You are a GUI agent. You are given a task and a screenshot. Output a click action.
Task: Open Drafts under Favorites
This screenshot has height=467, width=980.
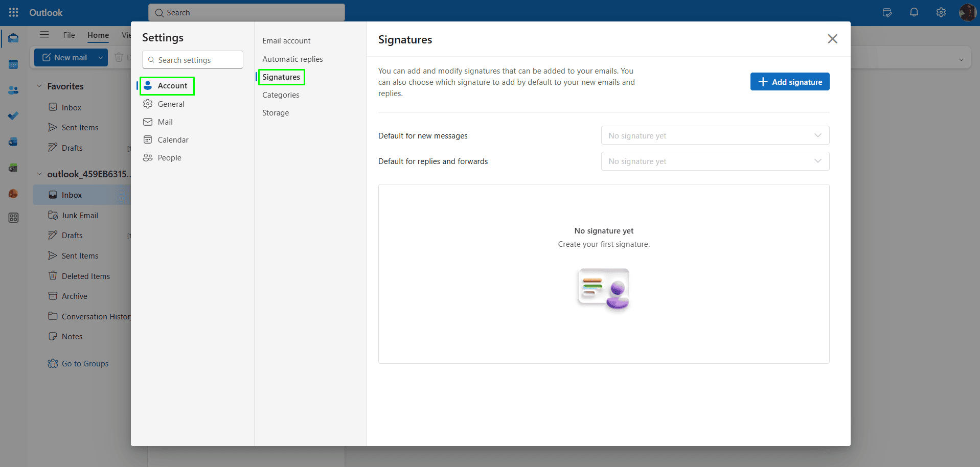pos(72,148)
